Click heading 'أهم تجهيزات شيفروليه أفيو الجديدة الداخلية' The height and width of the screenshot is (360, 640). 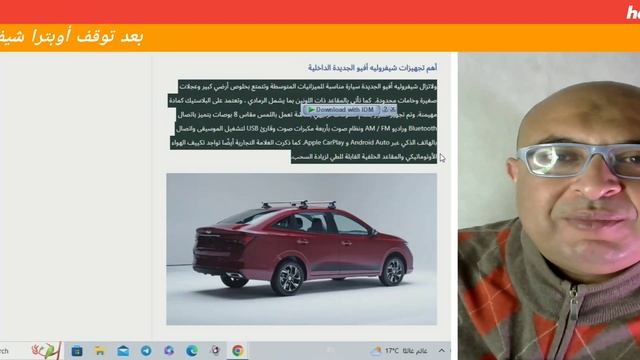(372, 68)
